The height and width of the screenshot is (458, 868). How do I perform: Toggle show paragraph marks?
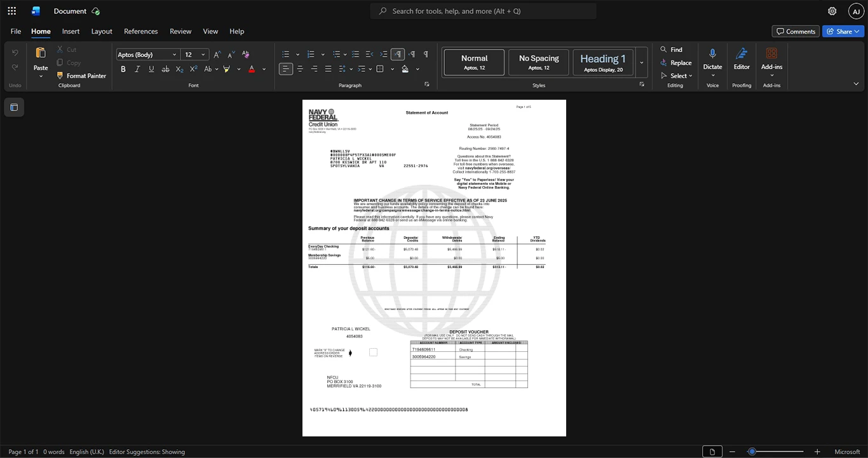pyautogui.click(x=426, y=55)
